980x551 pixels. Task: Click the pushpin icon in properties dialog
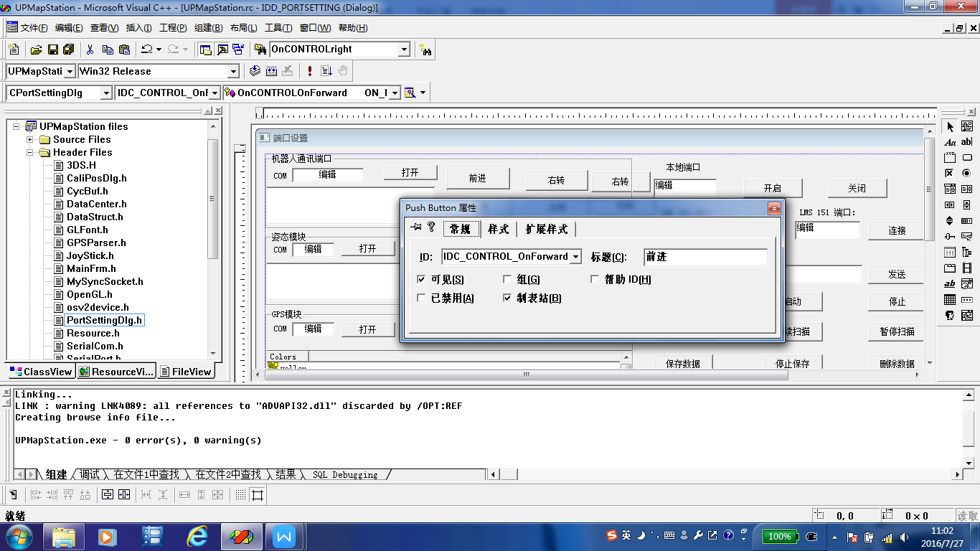[415, 227]
